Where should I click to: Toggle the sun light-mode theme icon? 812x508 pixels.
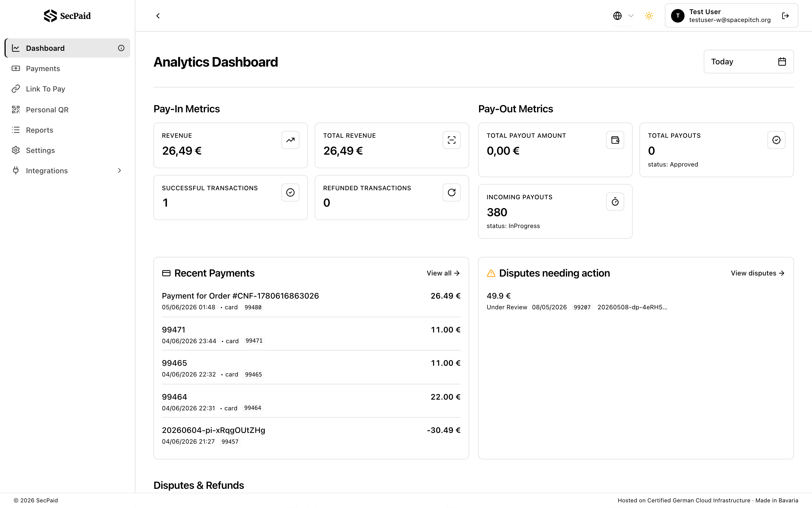pos(649,16)
